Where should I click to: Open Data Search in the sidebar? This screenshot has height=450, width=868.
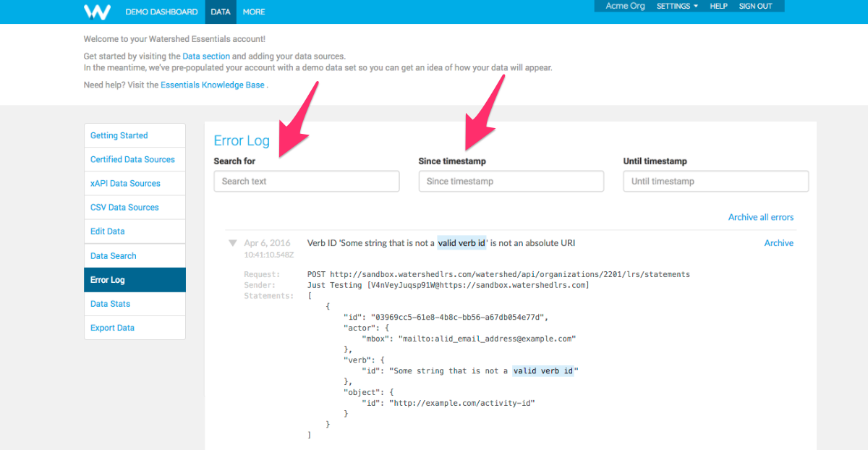click(x=135, y=255)
